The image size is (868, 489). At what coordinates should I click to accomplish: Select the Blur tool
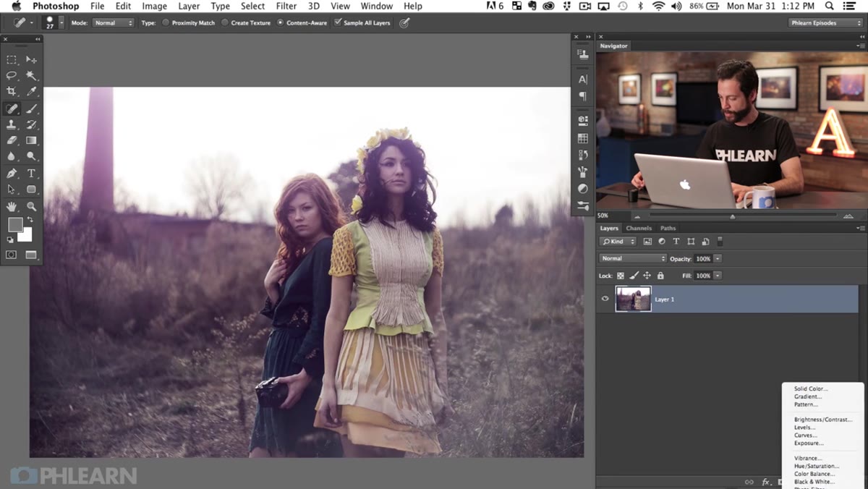click(x=12, y=156)
